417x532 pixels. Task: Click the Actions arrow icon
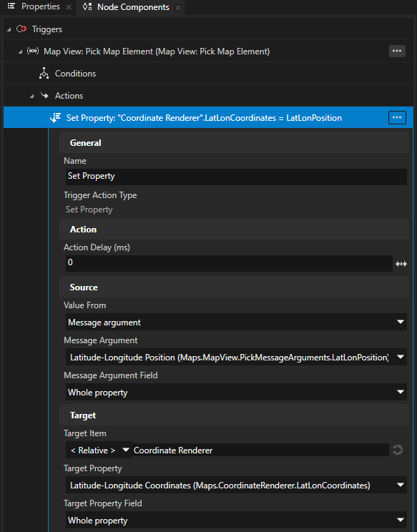pyautogui.click(x=44, y=95)
